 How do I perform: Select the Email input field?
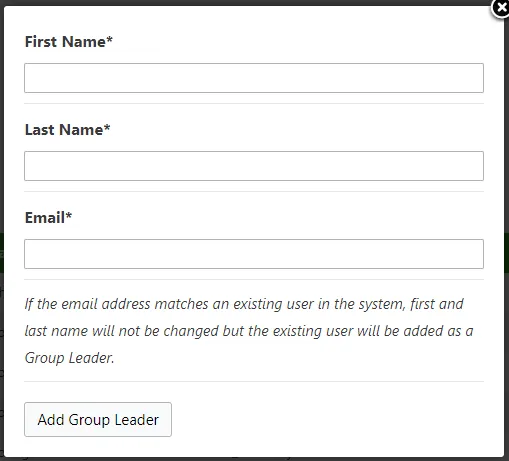(x=254, y=254)
